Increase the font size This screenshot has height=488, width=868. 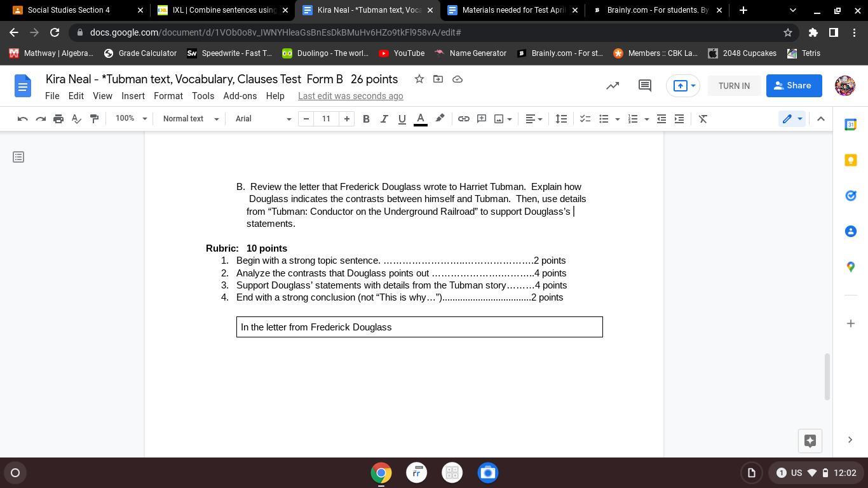point(347,119)
